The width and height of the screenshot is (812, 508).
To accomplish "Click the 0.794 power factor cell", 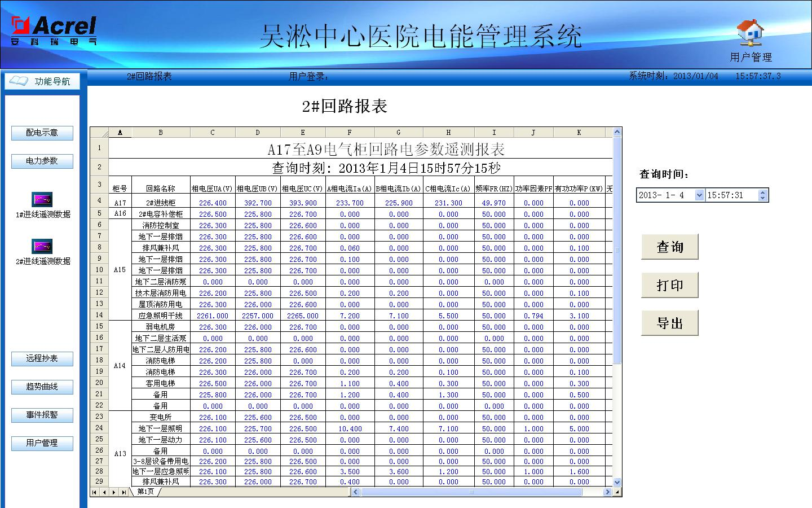I will 533,316.
